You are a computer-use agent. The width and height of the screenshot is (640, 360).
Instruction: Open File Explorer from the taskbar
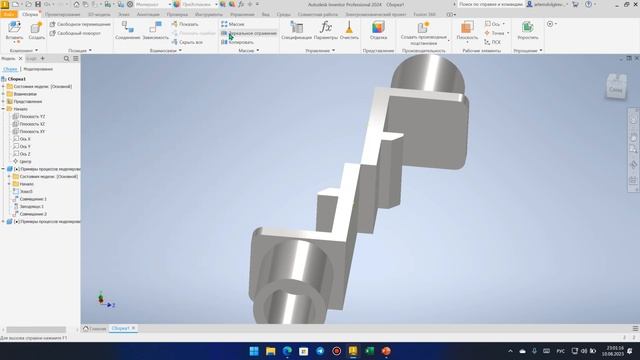[x=271, y=351]
